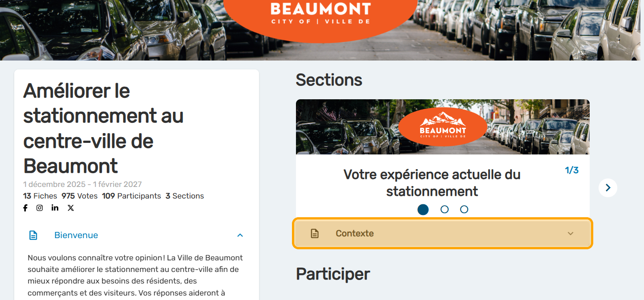This screenshot has height=300, width=644.
Task: Open the Instagram icon link
Action: (40, 208)
